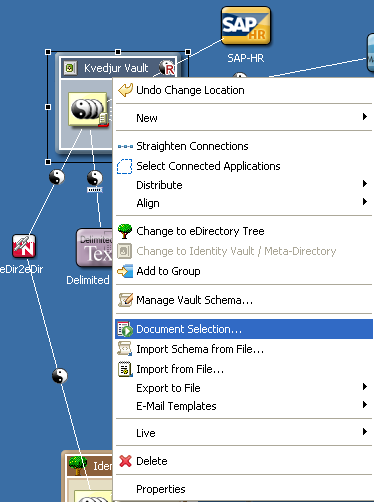This screenshot has width=374, height=502.
Task: Select Straighten Connections
Action: click(x=244, y=146)
